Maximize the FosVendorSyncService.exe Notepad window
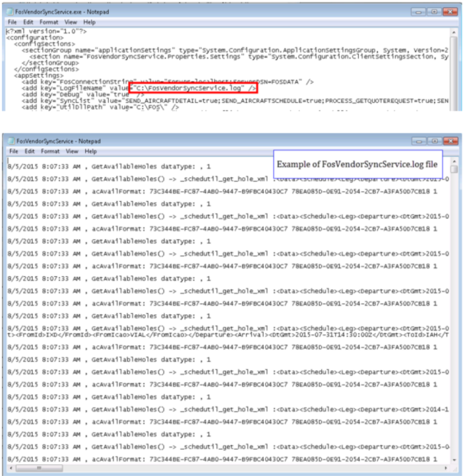Screen dimensions: 463x476 pos(433,12)
